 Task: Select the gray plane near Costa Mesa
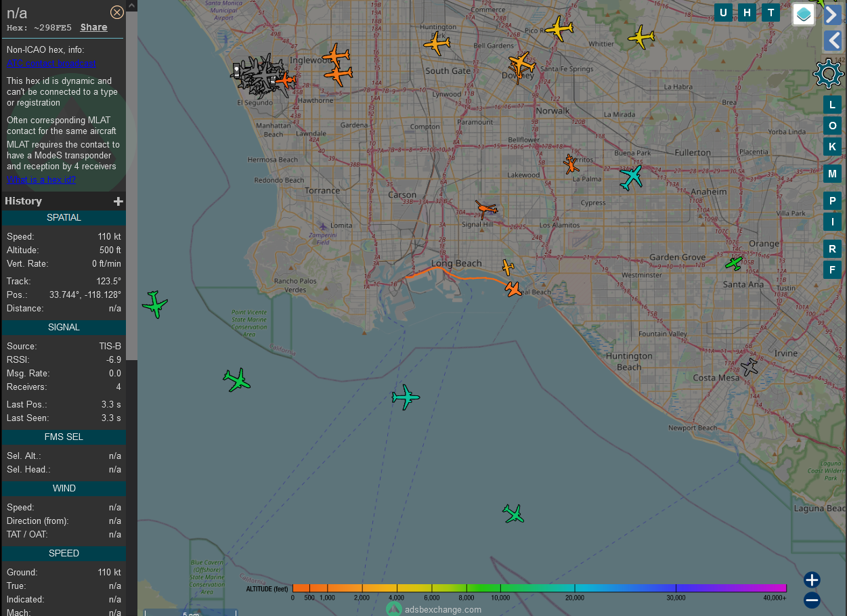point(750,368)
